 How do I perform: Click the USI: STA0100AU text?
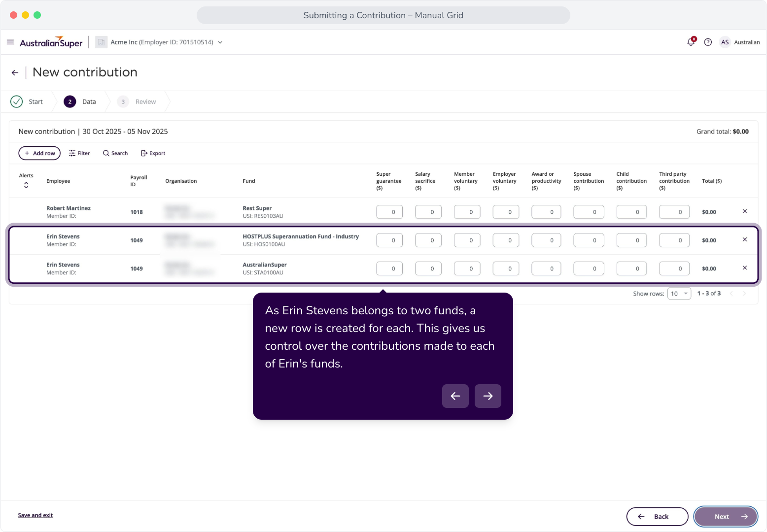click(263, 273)
